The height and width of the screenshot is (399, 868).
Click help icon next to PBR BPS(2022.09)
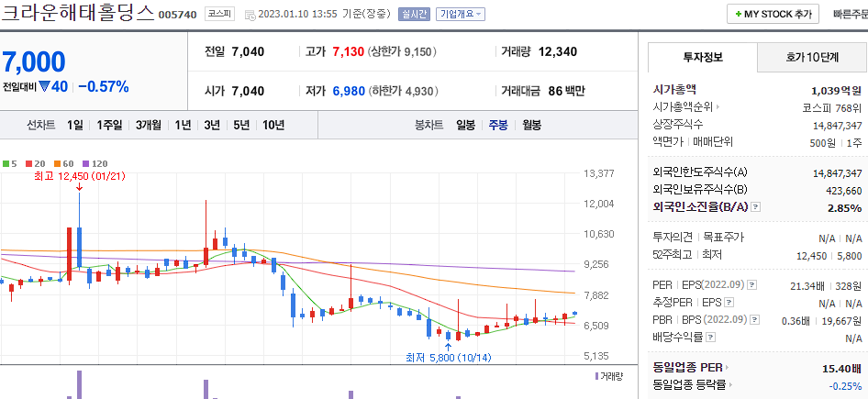(x=754, y=320)
